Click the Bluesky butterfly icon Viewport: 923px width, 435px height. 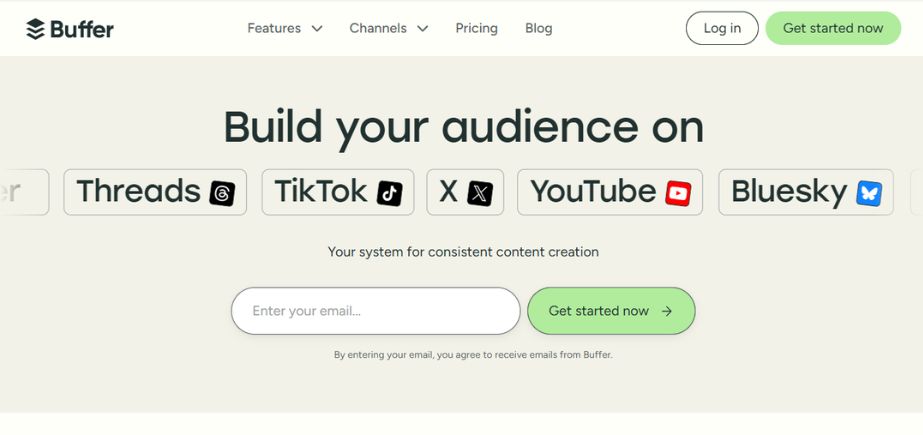869,193
